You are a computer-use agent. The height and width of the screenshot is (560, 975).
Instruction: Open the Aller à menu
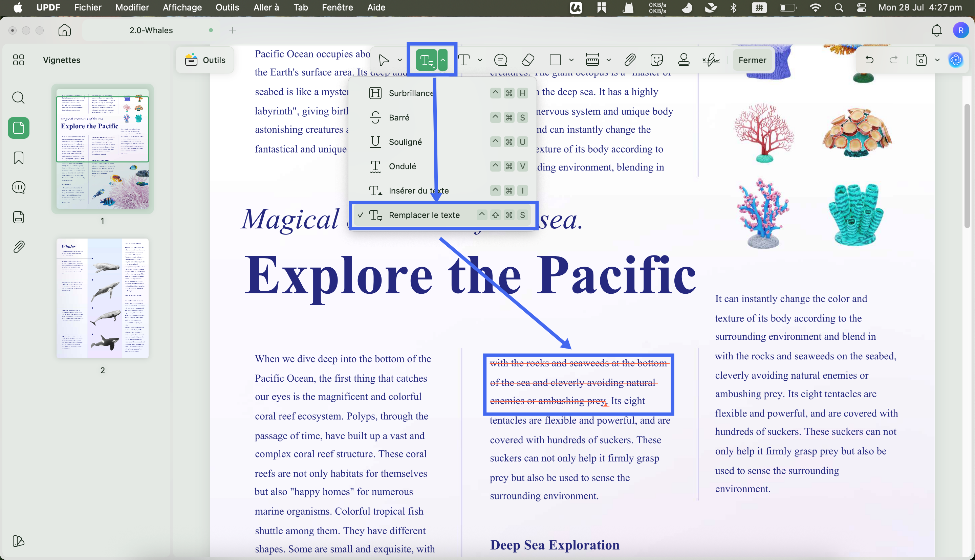tap(266, 7)
